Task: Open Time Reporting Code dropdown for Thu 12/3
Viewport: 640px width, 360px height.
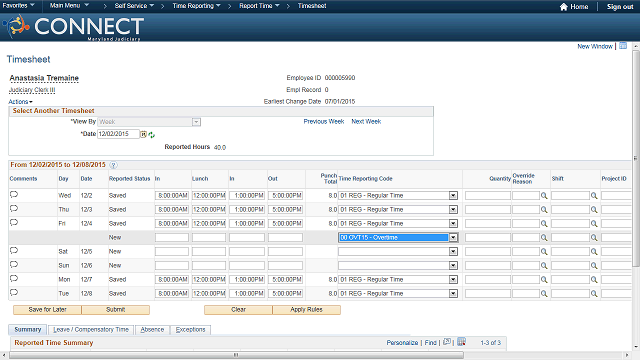Action: (x=453, y=210)
